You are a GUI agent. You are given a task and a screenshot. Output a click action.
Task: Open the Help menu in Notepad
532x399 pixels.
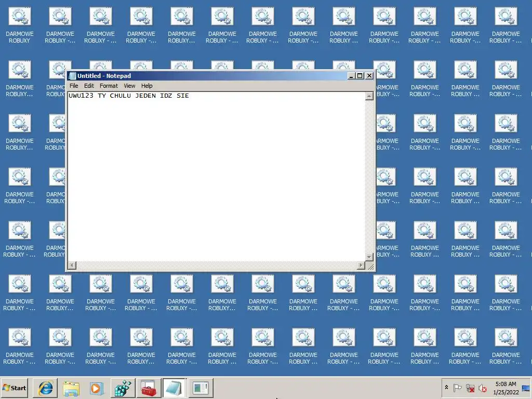click(147, 86)
